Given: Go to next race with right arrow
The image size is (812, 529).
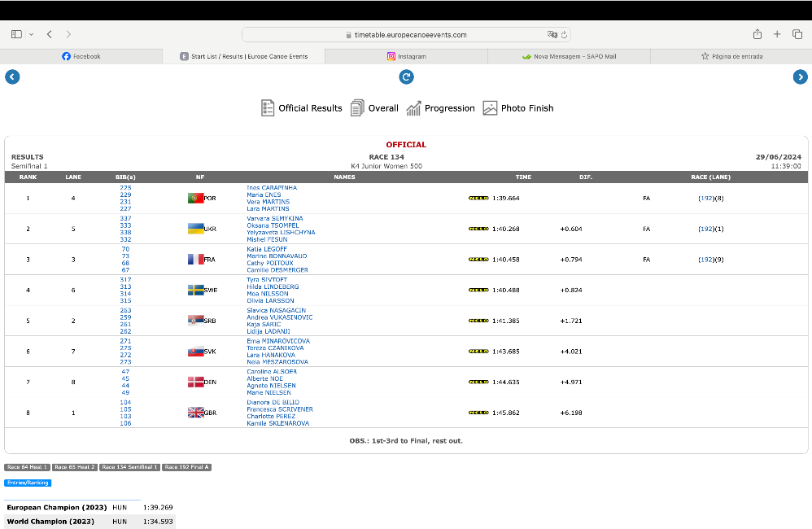Looking at the screenshot, I should (801, 77).
